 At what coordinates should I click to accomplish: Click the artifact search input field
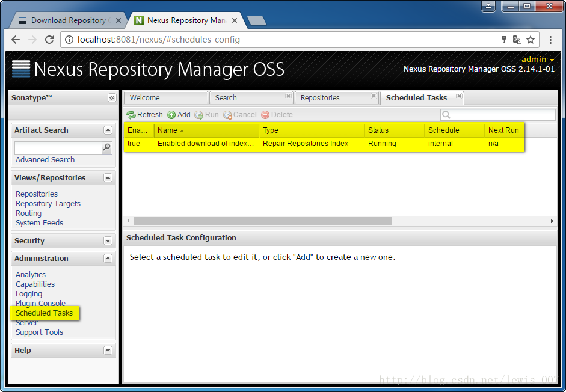pyautogui.click(x=58, y=148)
